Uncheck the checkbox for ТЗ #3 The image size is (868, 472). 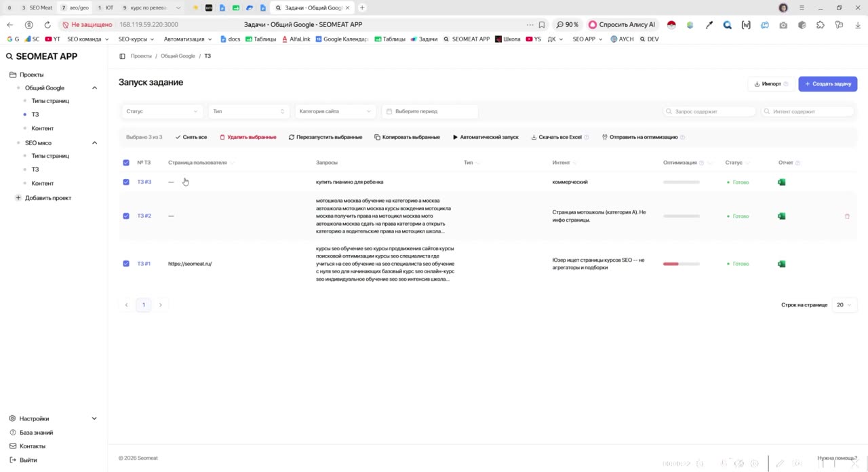click(x=126, y=182)
